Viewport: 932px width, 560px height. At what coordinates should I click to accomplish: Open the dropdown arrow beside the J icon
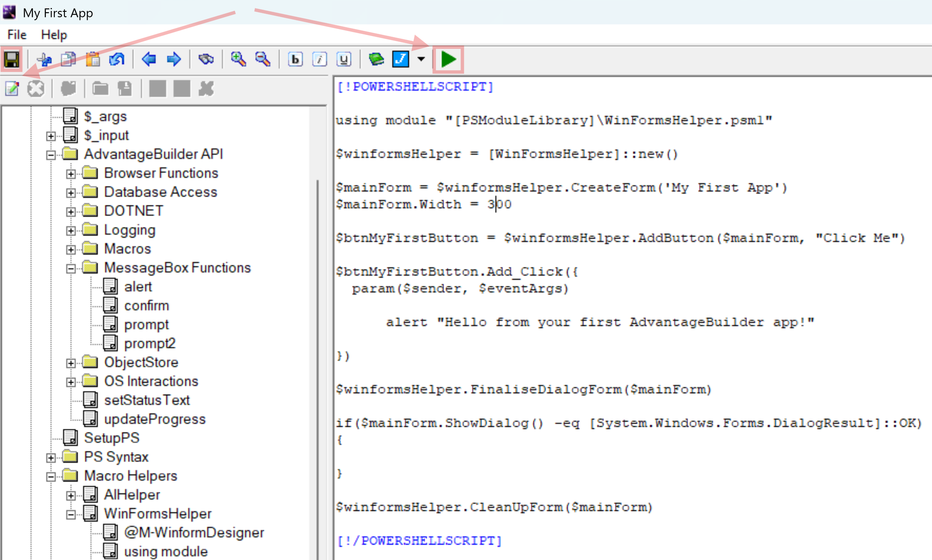(x=421, y=60)
